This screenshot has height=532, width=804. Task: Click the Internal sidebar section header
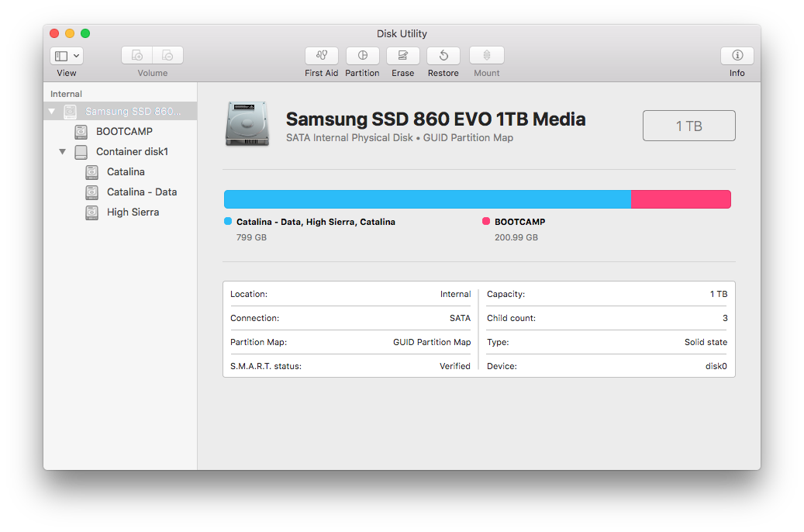66,94
